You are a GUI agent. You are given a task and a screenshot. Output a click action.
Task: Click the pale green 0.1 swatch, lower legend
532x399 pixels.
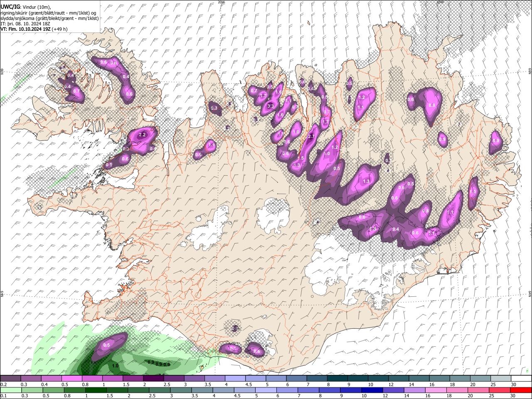click(11, 390)
